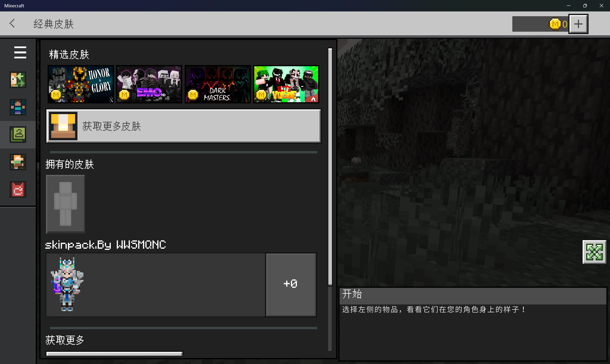
Task: Click the 拥有的皮肤 heading
Action: 70,164
